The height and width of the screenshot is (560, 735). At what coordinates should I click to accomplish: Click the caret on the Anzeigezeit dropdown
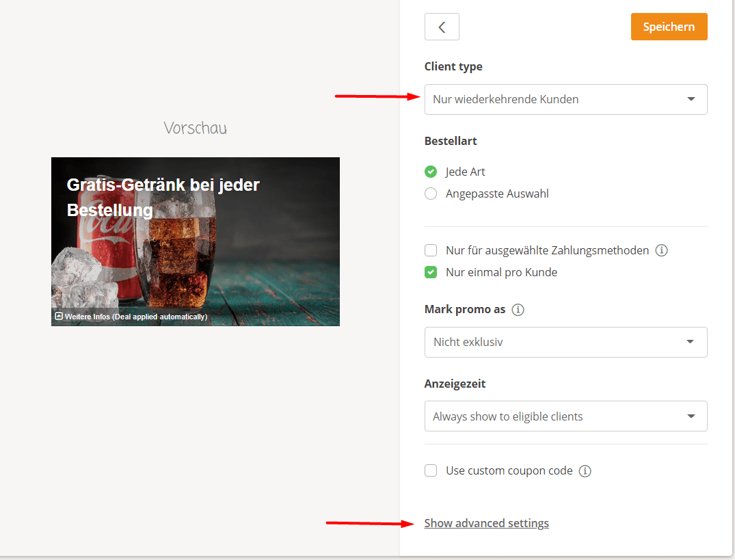[691, 416]
